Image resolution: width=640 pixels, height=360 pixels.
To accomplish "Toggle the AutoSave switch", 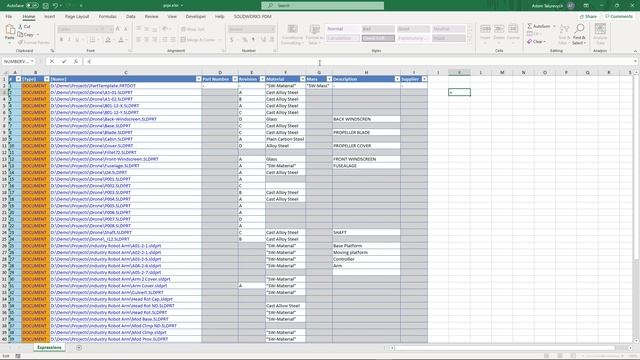I will 33,5.
